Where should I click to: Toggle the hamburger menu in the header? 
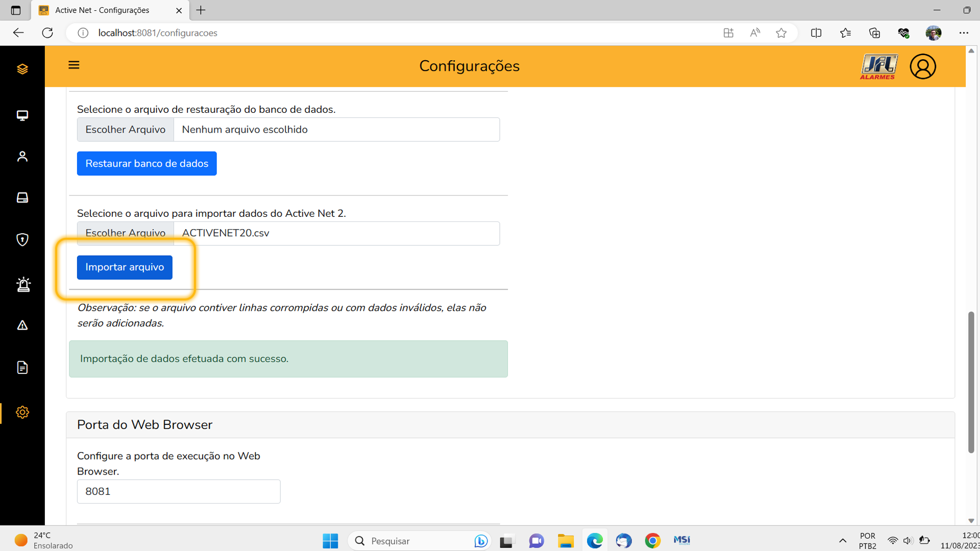click(74, 65)
